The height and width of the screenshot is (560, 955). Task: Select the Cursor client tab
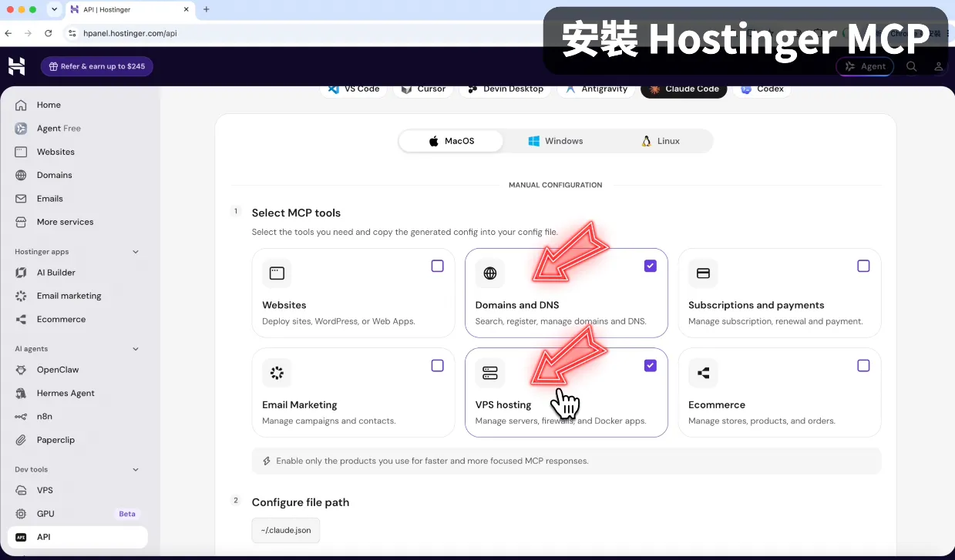[423, 89]
